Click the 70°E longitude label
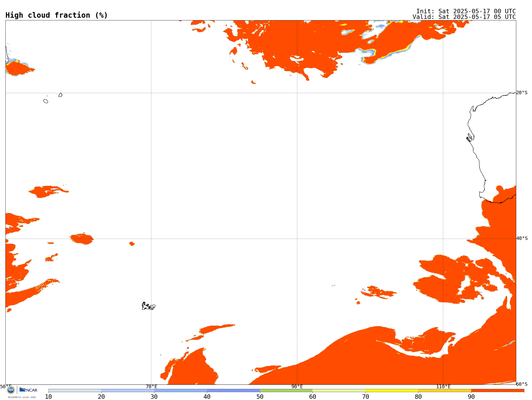 [151, 387]
